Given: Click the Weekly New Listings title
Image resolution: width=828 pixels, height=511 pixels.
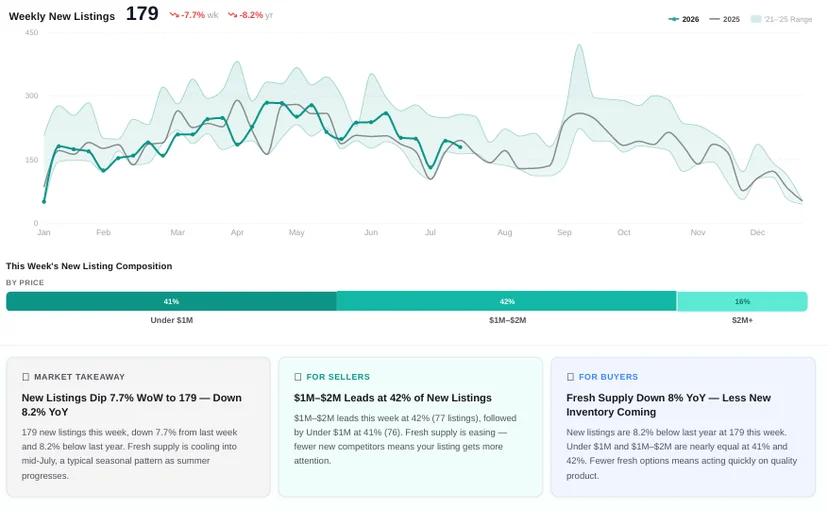Looking at the screenshot, I should [62, 16].
